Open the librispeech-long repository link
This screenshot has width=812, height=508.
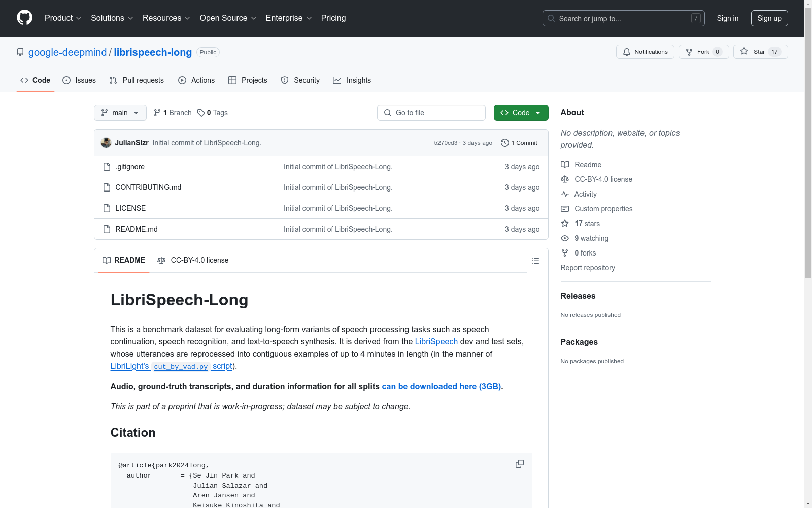point(153,52)
